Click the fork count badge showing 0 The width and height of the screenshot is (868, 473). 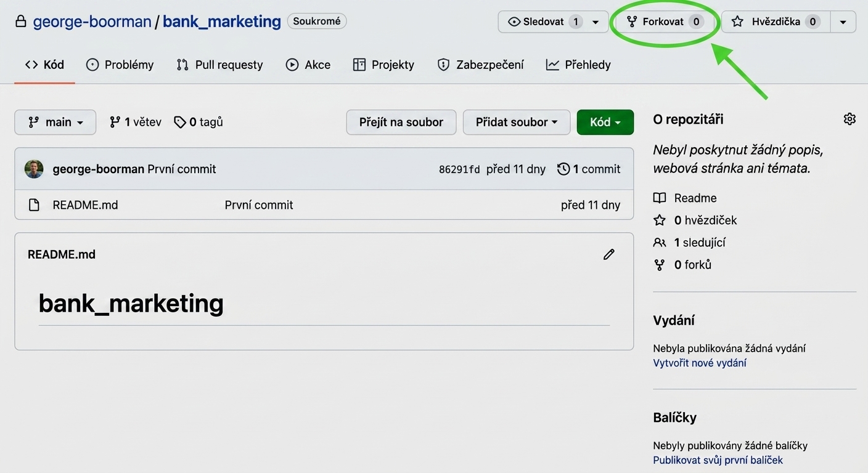(697, 22)
